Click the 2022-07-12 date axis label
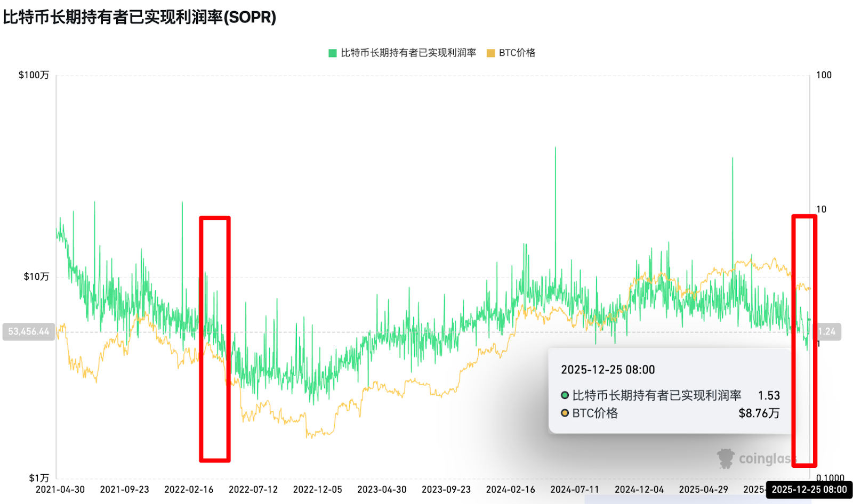853x504 pixels. pos(253,489)
